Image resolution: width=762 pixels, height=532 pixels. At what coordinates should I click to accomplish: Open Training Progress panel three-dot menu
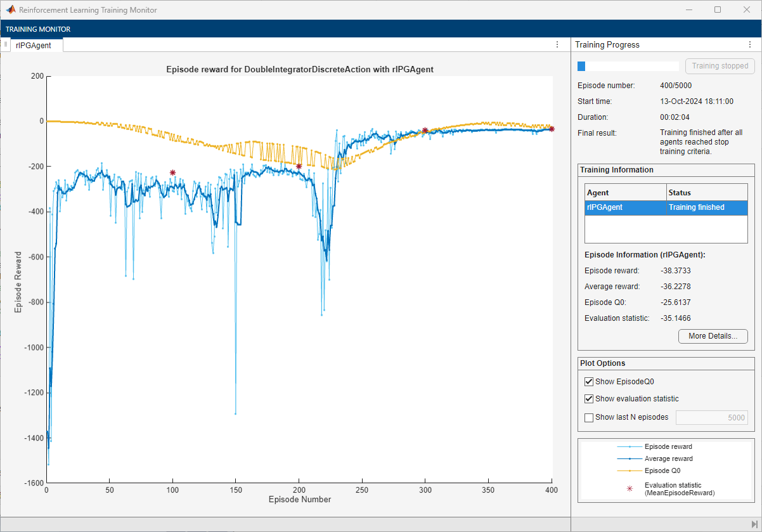[750, 45]
